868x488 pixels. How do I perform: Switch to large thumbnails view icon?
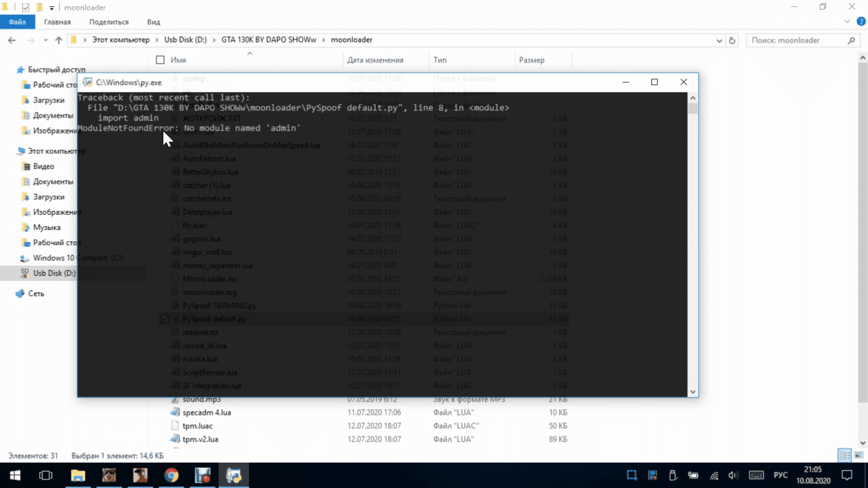coord(859,455)
